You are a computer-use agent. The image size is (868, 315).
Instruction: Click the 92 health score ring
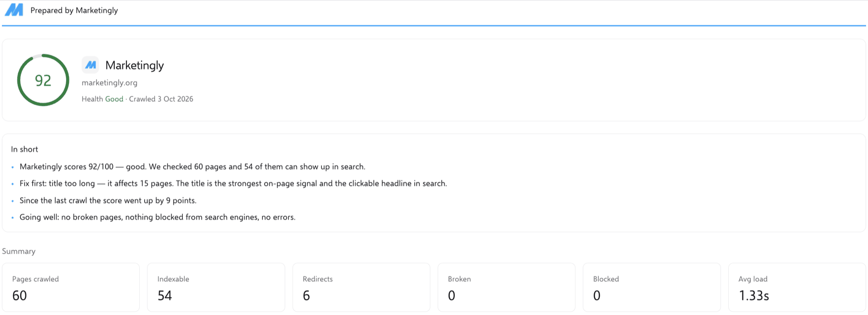(43, 80)
